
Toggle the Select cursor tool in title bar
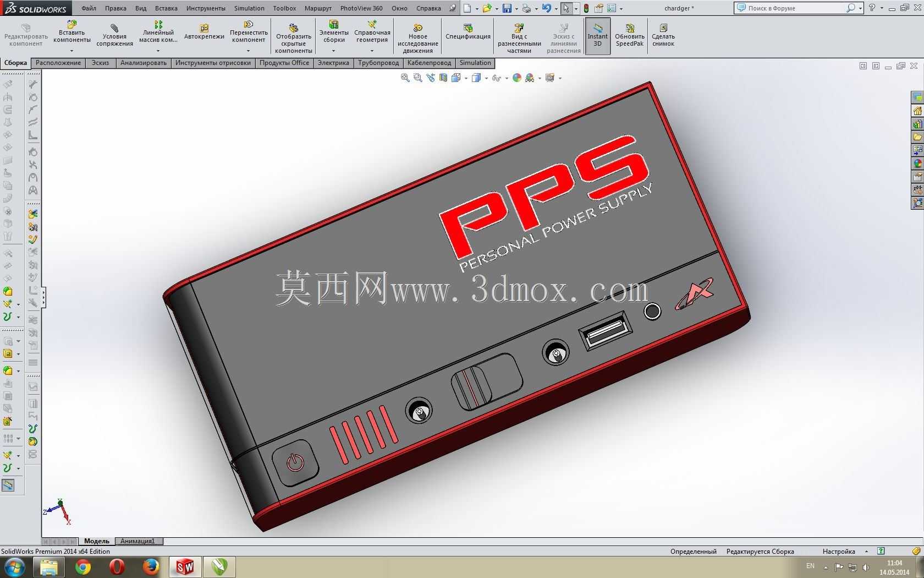(x=566, y=8)
